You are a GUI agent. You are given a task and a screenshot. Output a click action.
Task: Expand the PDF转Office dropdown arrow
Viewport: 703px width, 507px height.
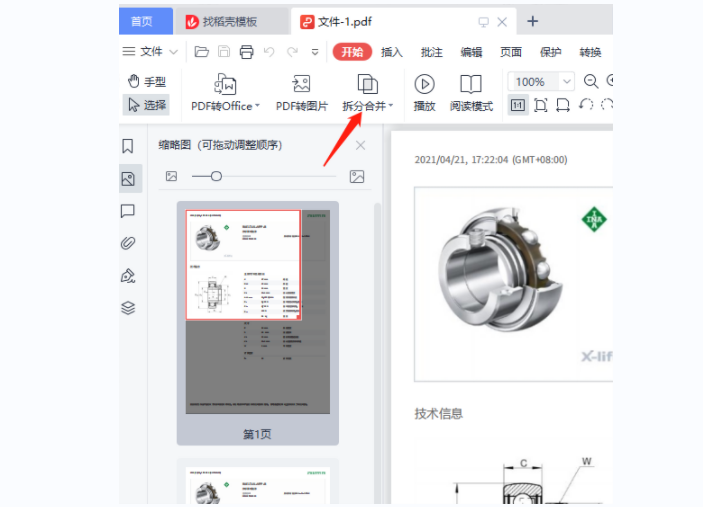(x=257, y=106)
